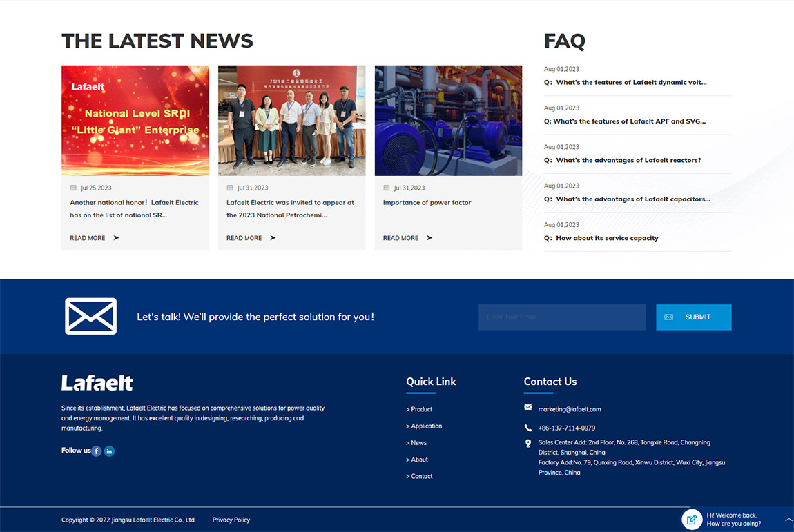
Task: Focus the Enter Your Email field
Action: point(562,317)
